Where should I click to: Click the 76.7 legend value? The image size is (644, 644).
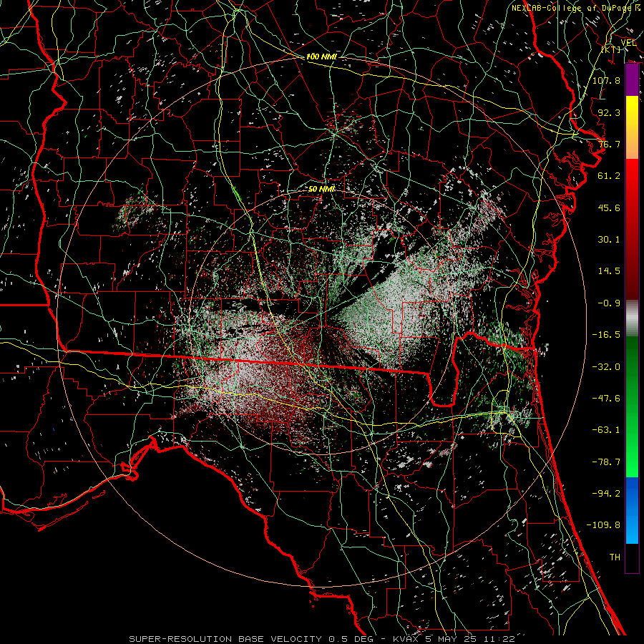point(609,144)
